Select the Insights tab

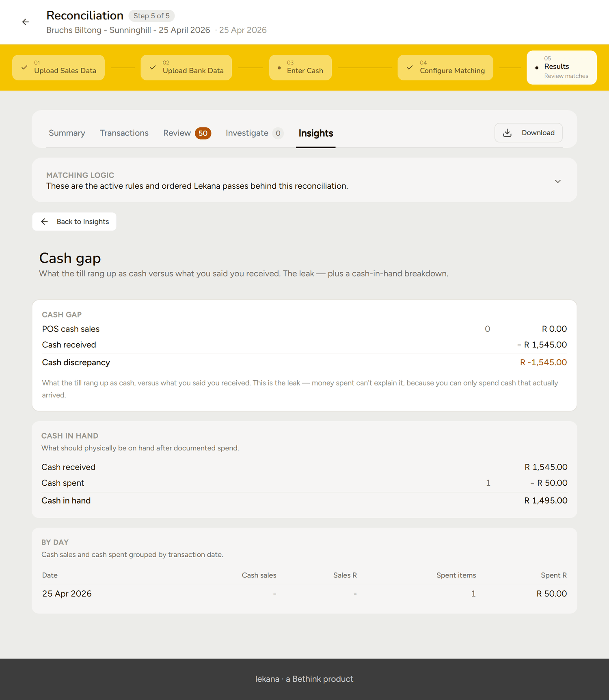pyautogui.click(x=316, y=133)
